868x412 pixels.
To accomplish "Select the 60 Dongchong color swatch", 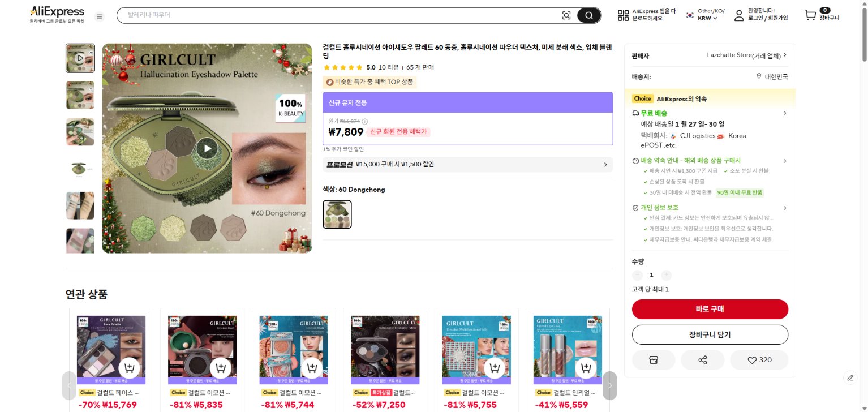I will [337, 214].
